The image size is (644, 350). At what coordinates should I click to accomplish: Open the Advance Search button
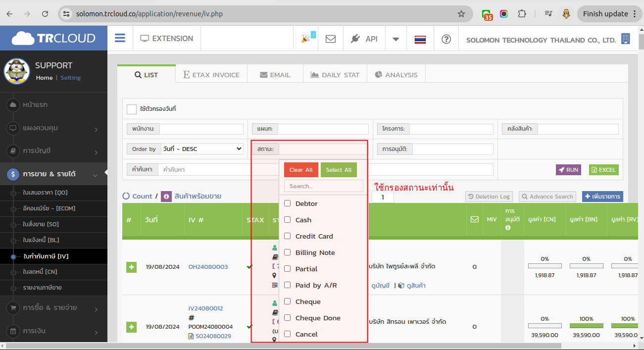pos(547,197)
